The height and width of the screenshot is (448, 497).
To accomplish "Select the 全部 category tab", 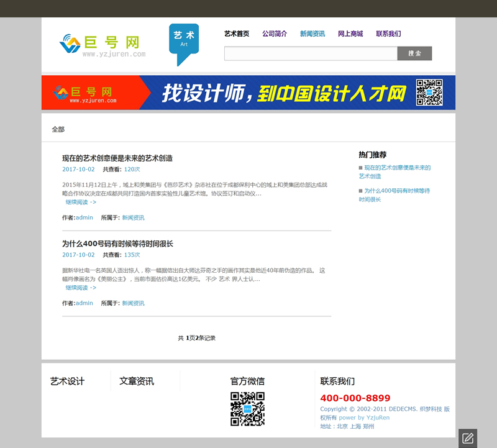I will (58, 129).
